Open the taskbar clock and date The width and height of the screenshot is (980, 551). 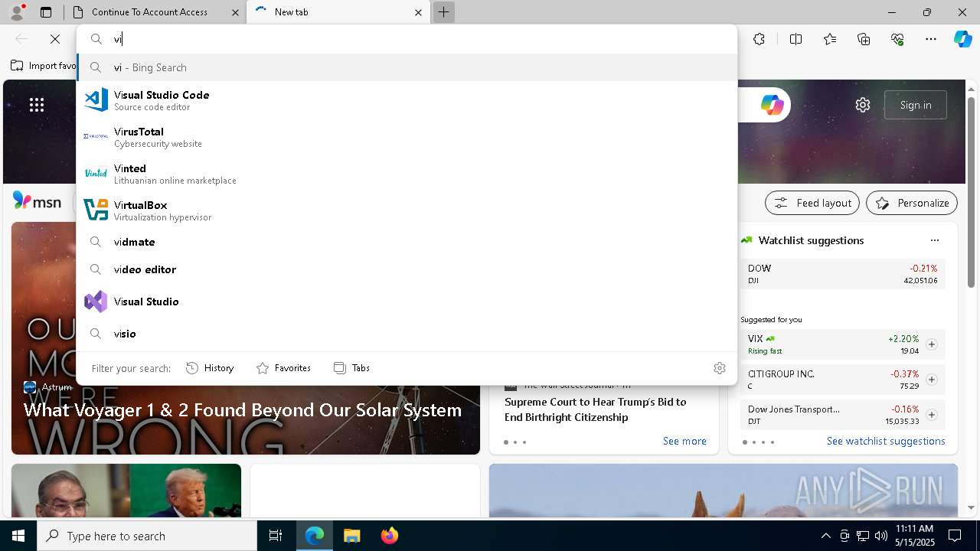(914, 536)
